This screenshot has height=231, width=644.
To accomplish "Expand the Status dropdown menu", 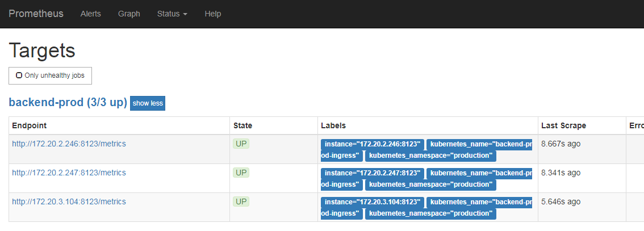I will click(x=172, y=14).
